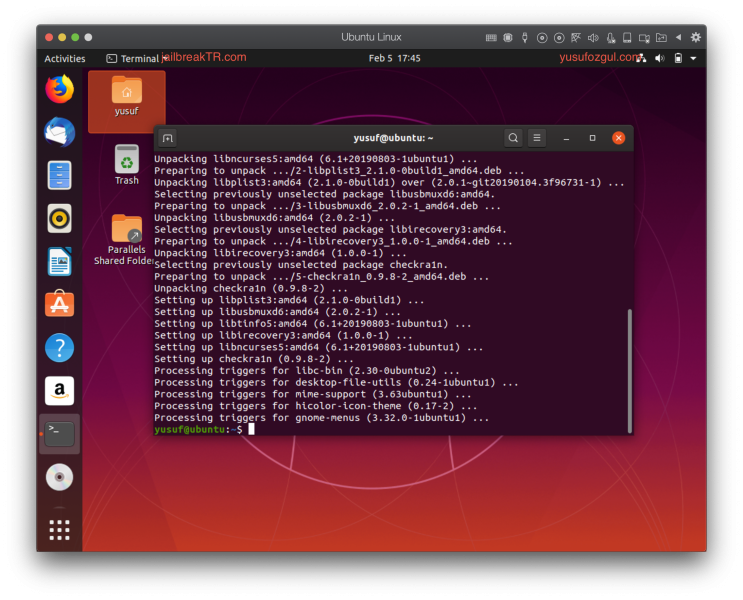Click Activities in the top bar
Image resolution: width=743 pixels, height=600 pixels.
click(65, 59)
